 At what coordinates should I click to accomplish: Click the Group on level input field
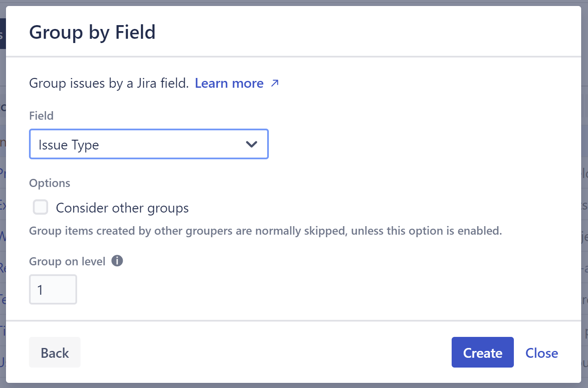click(53, 289)
